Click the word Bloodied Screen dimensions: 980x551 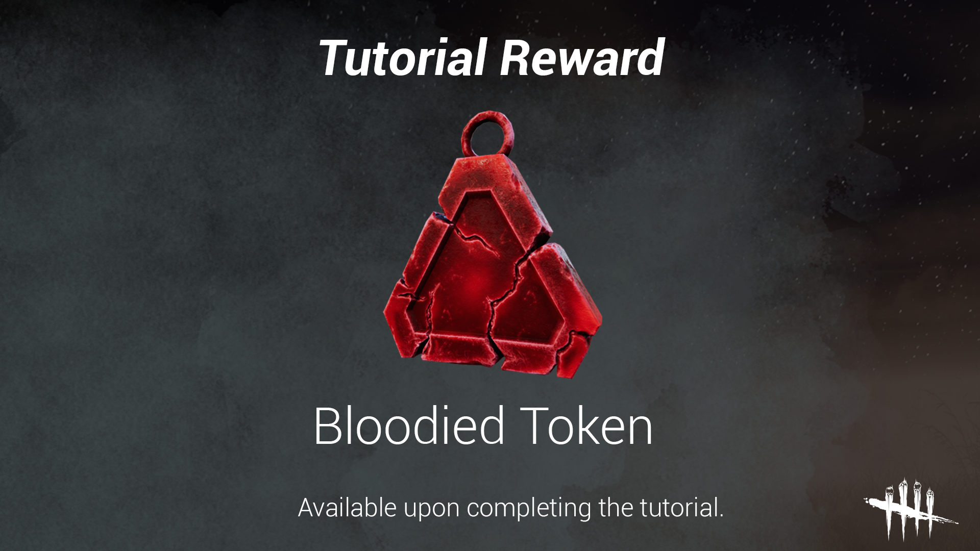(409, 425)
